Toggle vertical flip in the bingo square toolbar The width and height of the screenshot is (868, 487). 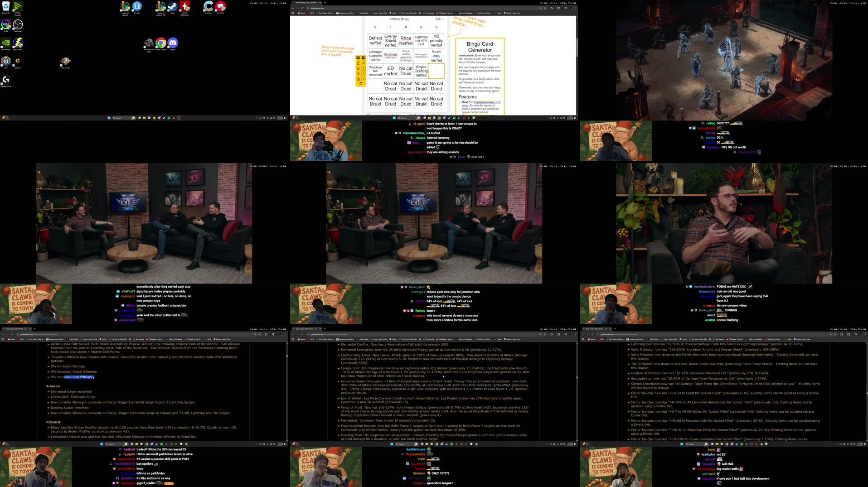[x=363, y=74]
